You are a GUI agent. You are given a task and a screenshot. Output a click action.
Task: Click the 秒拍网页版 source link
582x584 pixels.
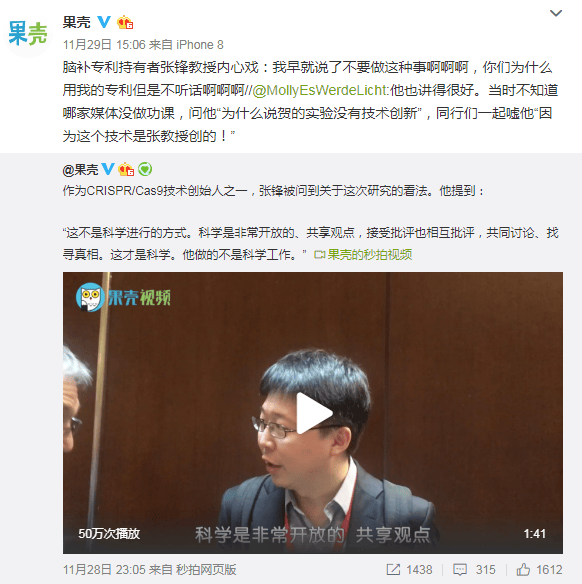pyautogui.click(x=206, y=569)
